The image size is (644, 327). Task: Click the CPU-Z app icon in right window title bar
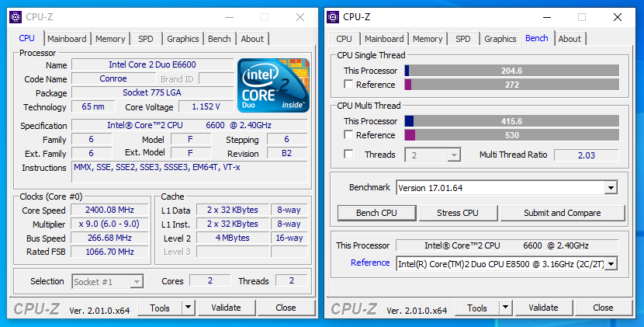click(333, 17)
